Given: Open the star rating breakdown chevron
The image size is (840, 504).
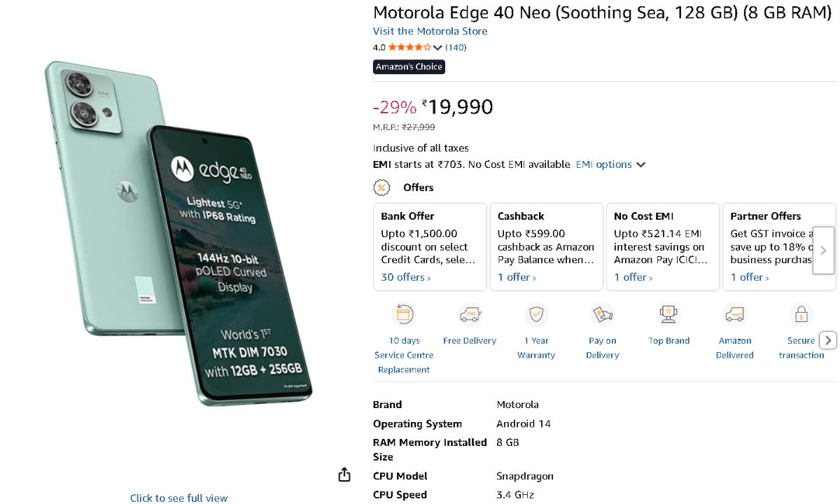Looking at the screenshot, I should click(x=438, y=48).
